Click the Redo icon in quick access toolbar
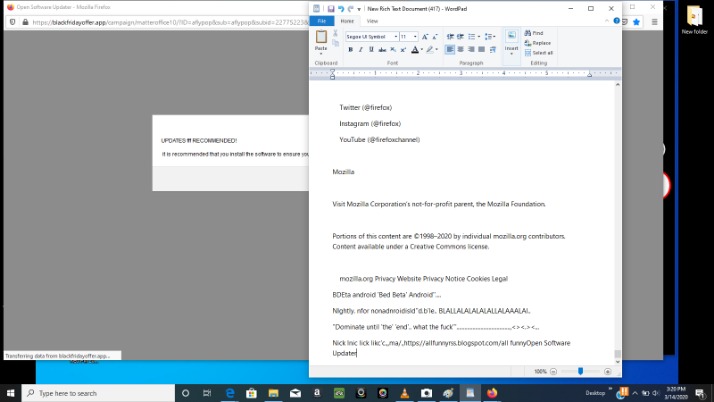Screen dimensions: 714x402 tap(350, 9)
